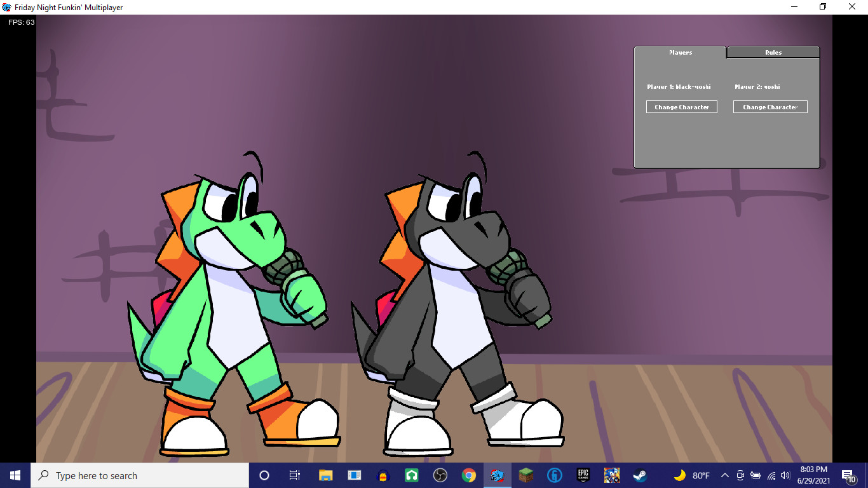Open OBS Studio from the taskbar
Screen dimensions: 868x488
pyautogui.click(x=440, y=475)
